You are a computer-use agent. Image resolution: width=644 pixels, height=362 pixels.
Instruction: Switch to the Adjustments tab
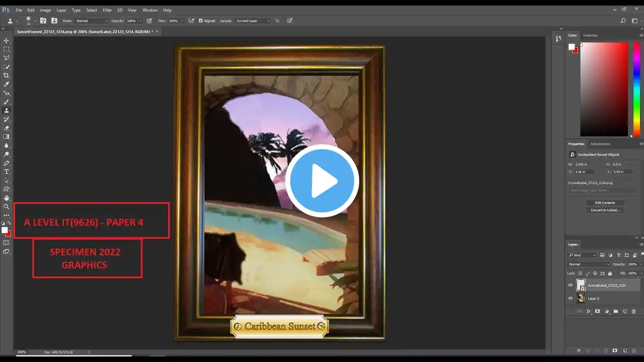(600, 144)
